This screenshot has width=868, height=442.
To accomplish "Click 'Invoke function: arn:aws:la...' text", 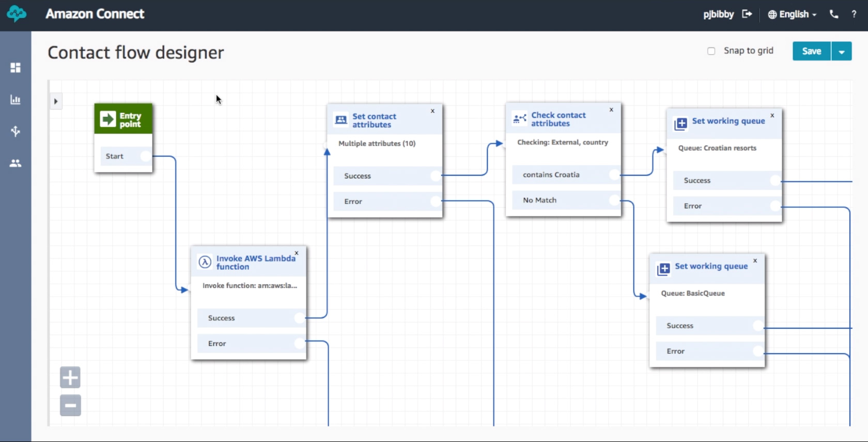I will [x=250, y=285].
